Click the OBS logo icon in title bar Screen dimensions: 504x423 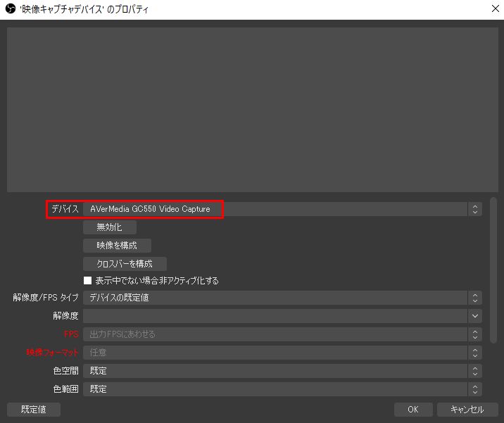pyautogui.click(x=11, y=8)
